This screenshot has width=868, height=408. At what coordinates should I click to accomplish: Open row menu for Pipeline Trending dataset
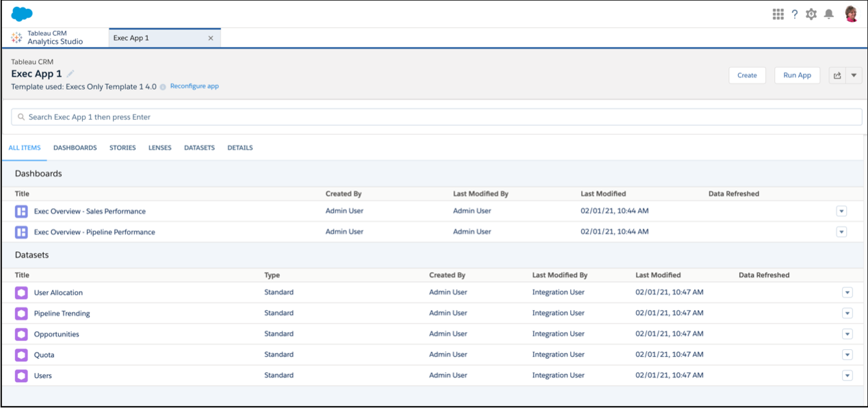[x=847, y=314]
